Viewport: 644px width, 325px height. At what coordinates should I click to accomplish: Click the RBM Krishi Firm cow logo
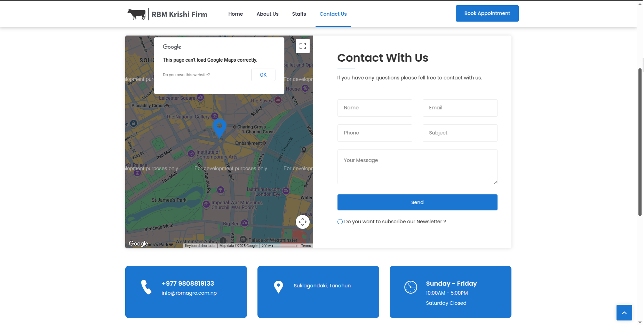(136, 14)
